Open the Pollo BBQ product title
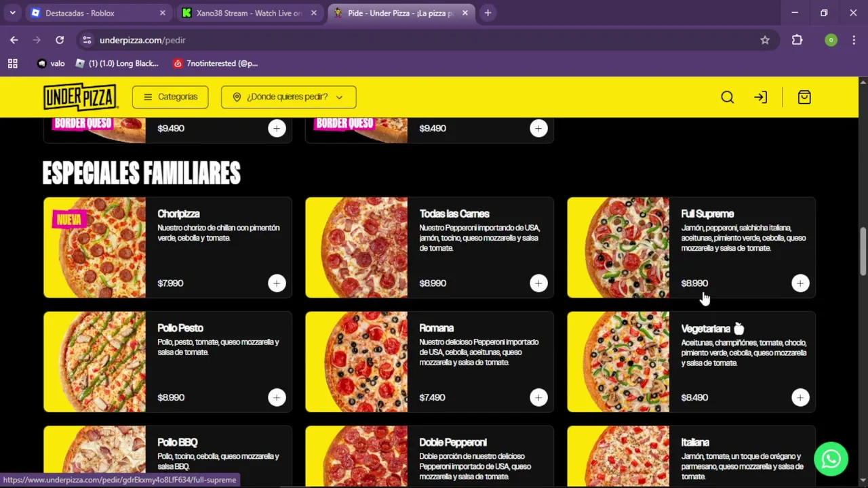 (x=178, y=443)
